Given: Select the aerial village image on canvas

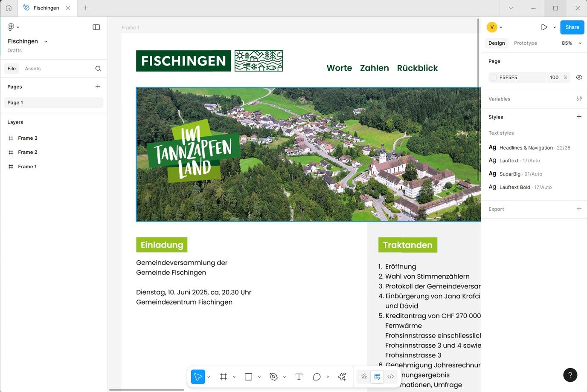Looking at the screenshot, I should coord(308,154).
